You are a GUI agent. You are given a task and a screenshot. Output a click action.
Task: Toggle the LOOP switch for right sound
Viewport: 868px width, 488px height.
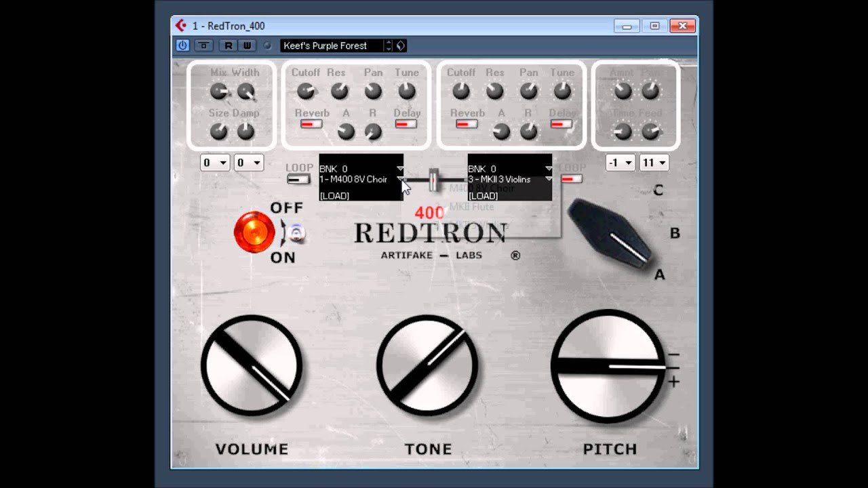tap(571, 179)
